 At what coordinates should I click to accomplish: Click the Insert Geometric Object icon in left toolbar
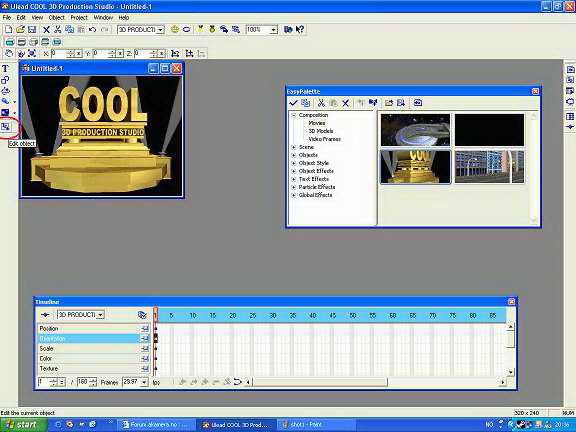pos(5,91)
